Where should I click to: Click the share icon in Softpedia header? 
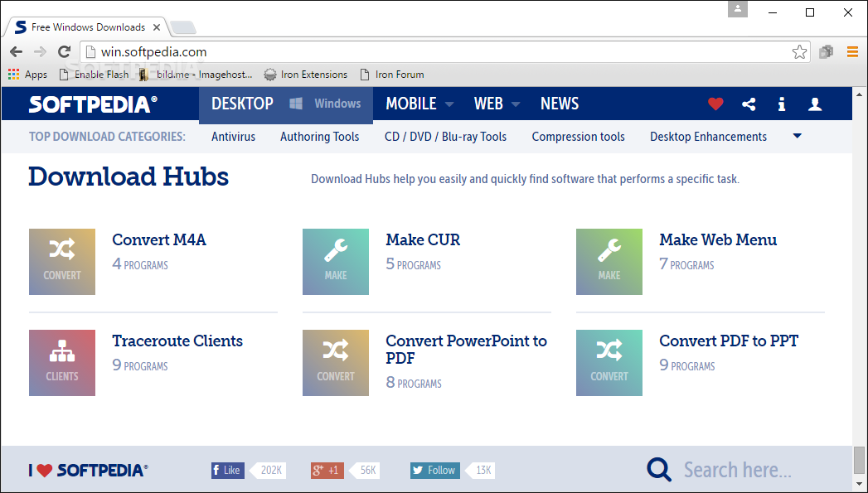pyautogui.click(x=749, y=104)
